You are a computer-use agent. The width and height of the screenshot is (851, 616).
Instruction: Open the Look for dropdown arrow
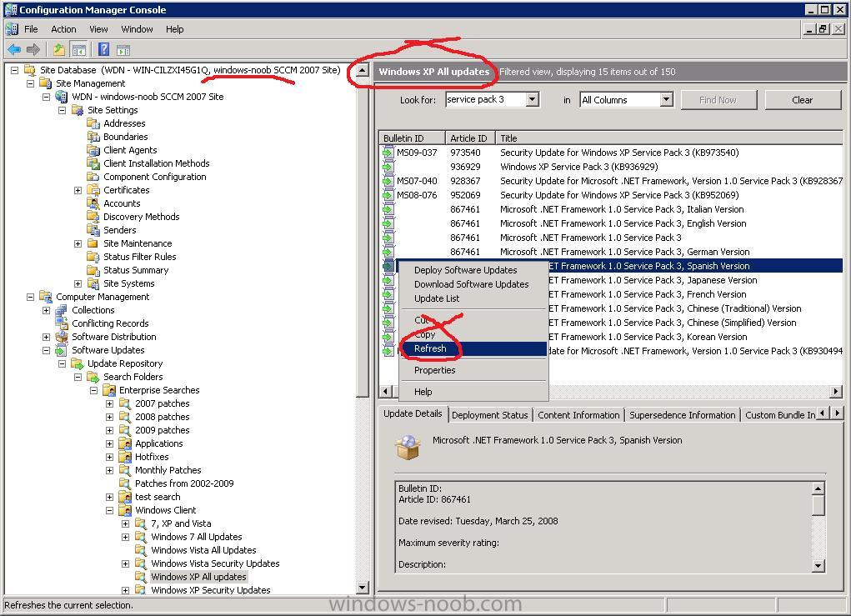point(533,99)
